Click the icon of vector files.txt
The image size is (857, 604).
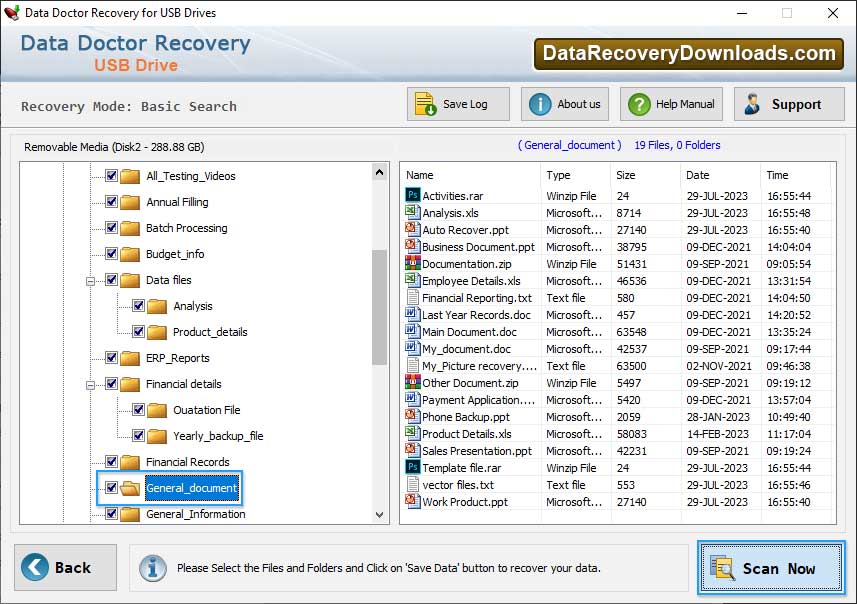(x=413, y=484)
